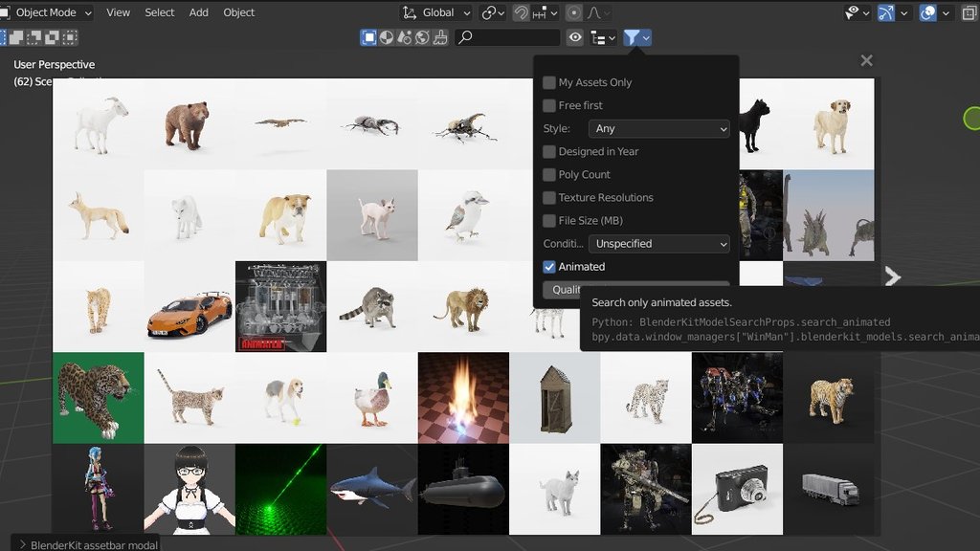Enable proportional editing icon in header
Screen dimensions: 980x551
(573, 12)
